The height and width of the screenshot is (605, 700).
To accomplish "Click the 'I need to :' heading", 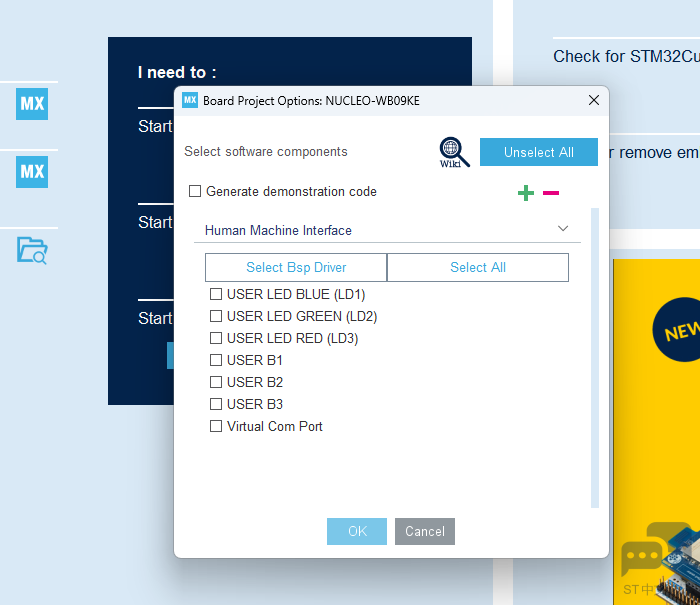I will (177, 72).
